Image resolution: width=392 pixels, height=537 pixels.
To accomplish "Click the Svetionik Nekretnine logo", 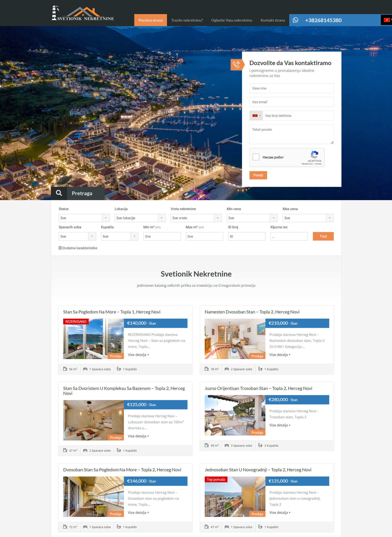I will pyautogui.click(x=83, y=13).
